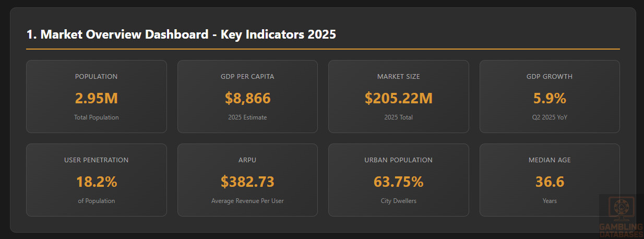This screenshot has width=644, height=239.
Task: Click the Total Population caption
Action: [x=97, y=117]
